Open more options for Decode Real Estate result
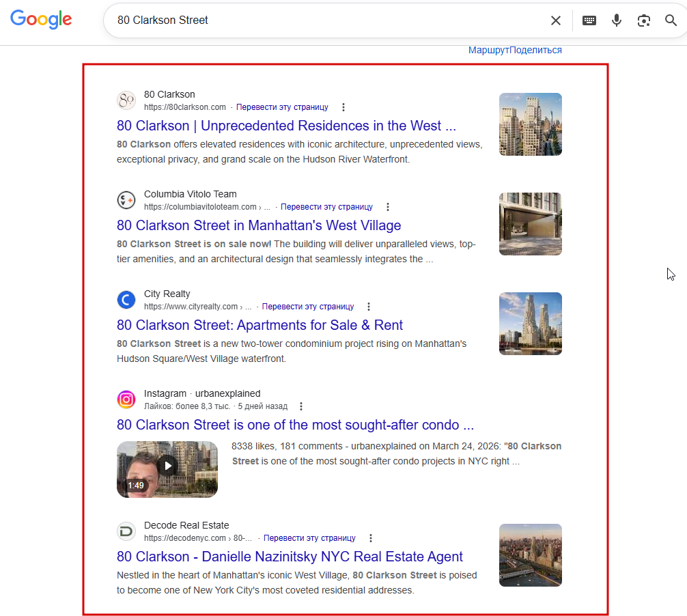Image resolution: width=687 pixels, height=616 pixels. click(371, 538)
